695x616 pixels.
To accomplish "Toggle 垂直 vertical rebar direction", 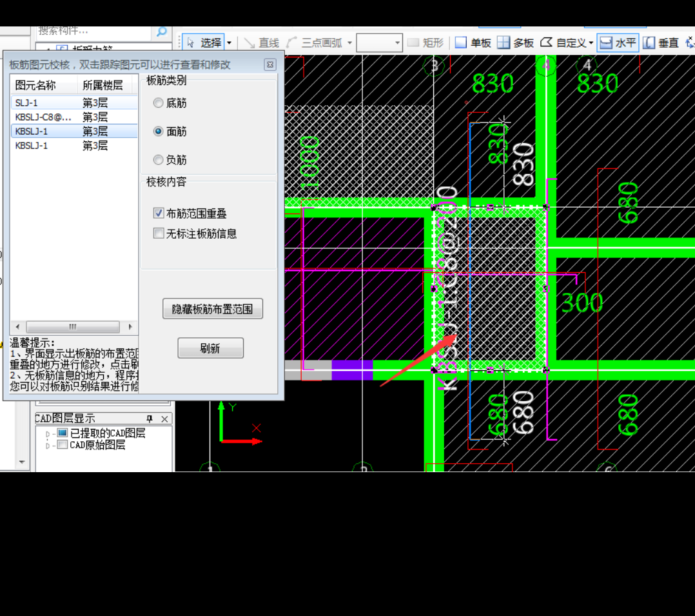I will [x=661, y=43].
